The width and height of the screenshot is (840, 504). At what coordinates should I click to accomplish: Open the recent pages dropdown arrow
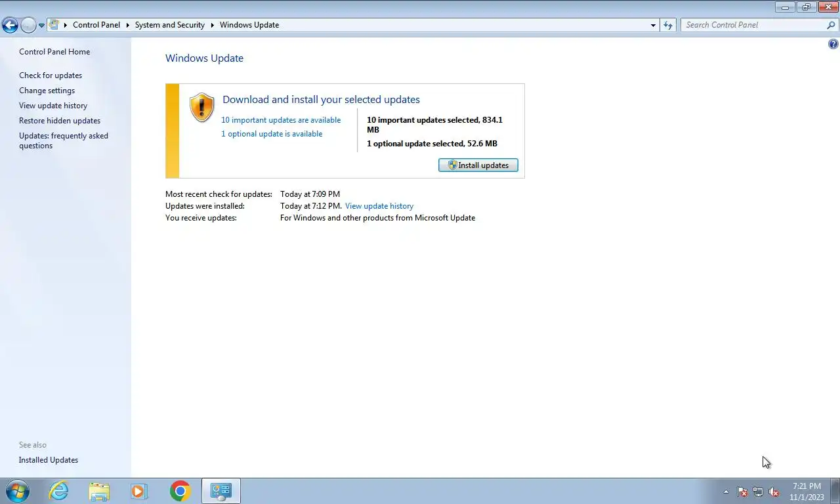[x=41, y=26]
